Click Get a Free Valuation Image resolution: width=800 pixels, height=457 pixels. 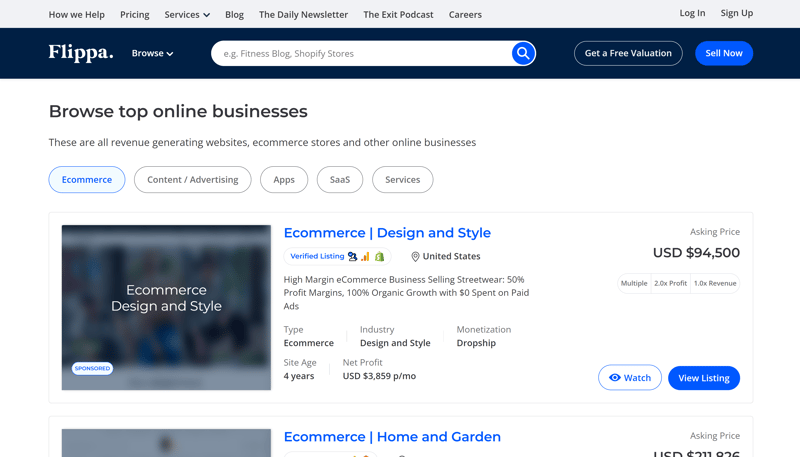click(628, 53)
